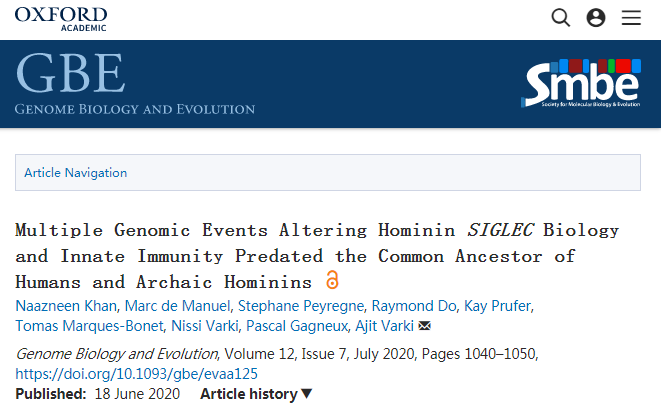Screen dimensions: 661x408
Task: Click the Oxford Academic logo
Action: (x=61, y=18)
